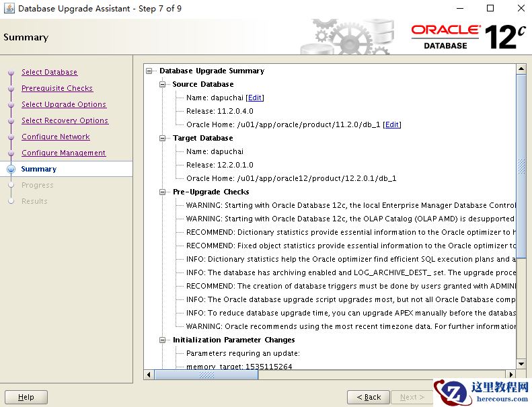Image resolution: width=532 pixels, height=407 pixels.
Task: Click the Edit link after Name: dapuchai
Action: coord(255,98)
